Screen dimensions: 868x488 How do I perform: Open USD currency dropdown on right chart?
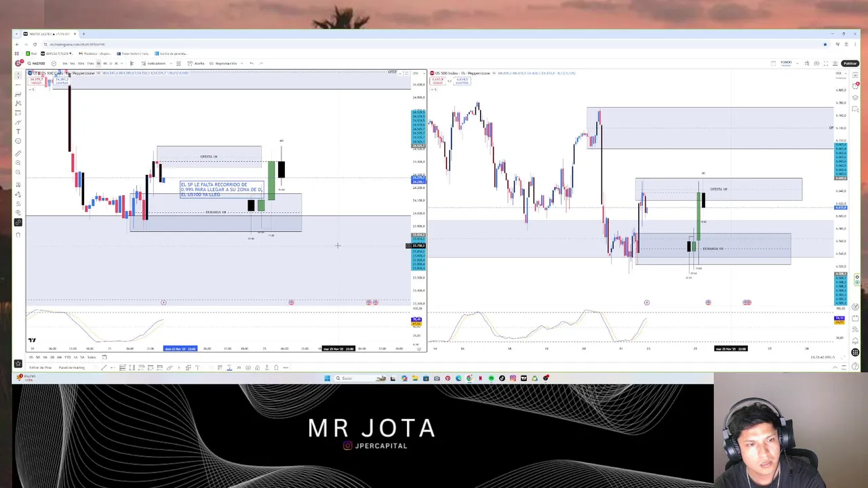point(842,73)
